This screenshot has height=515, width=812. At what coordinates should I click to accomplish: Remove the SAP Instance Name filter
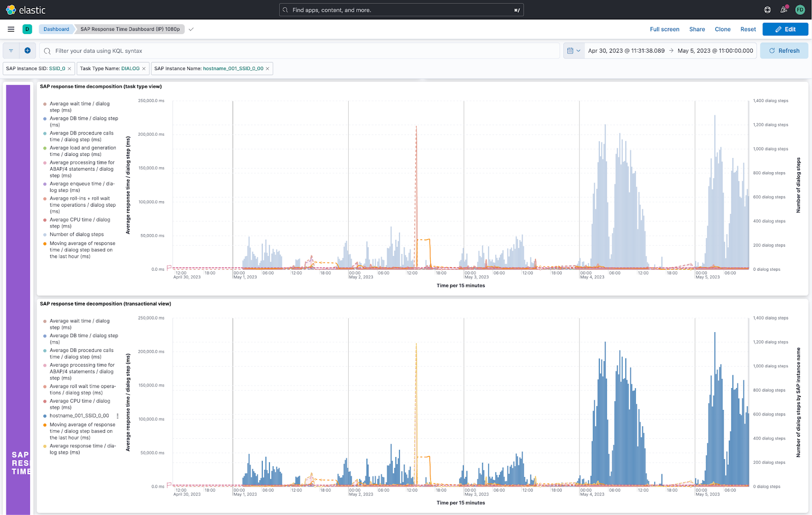[x=267, y=69]
